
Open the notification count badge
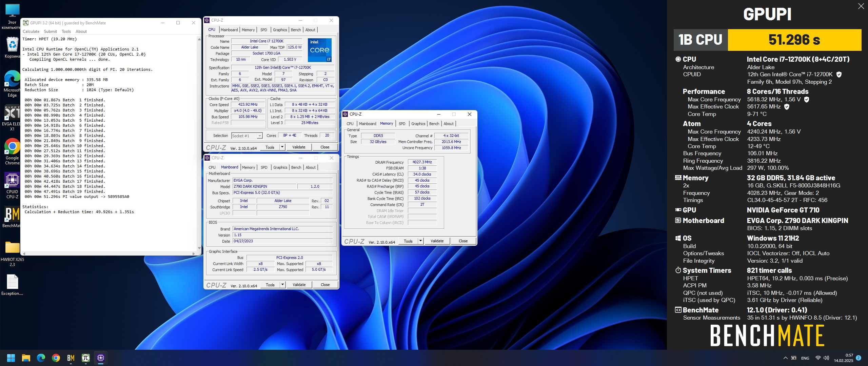(859, 358)
